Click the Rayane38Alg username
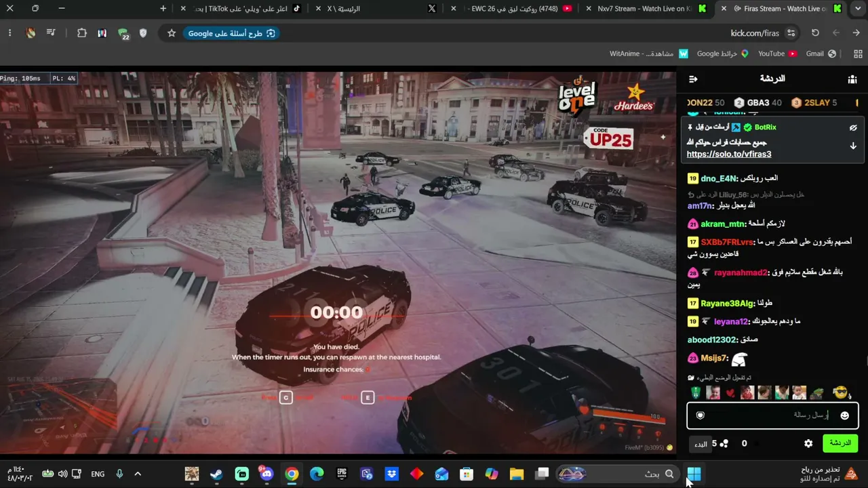The width and height of the screenshot is (868, 488). coord(727,304)
